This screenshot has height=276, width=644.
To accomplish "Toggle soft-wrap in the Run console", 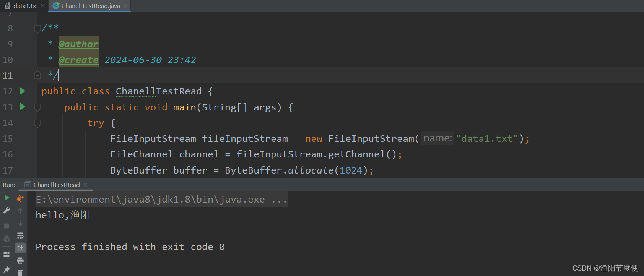I will tap(20, 236).
